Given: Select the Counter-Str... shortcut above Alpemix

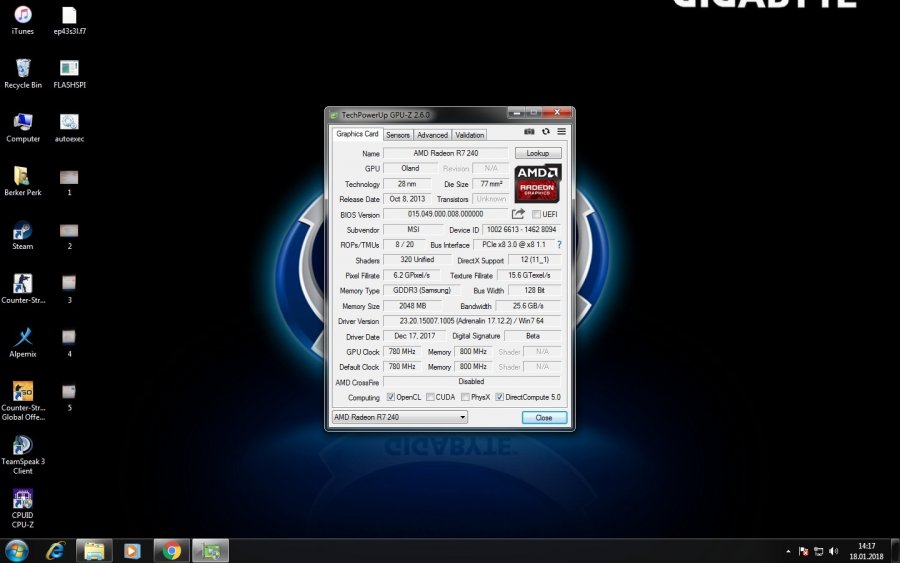Looking at the screenshot, I should pos(23,289).
